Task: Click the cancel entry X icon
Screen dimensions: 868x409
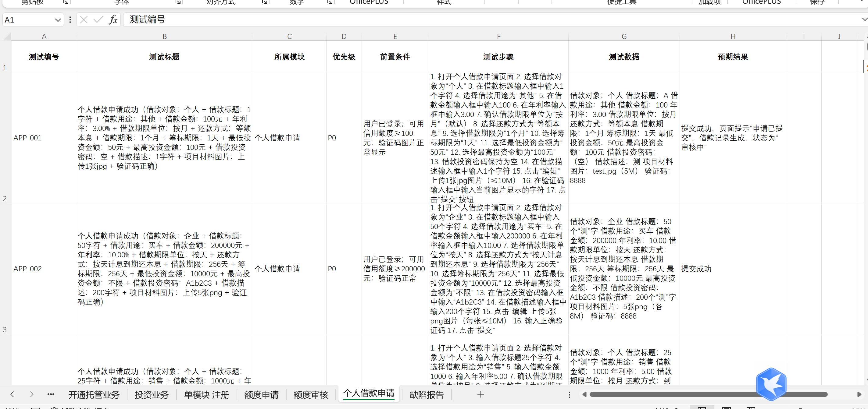Action: pyautogui.click(x=84, y=20)
